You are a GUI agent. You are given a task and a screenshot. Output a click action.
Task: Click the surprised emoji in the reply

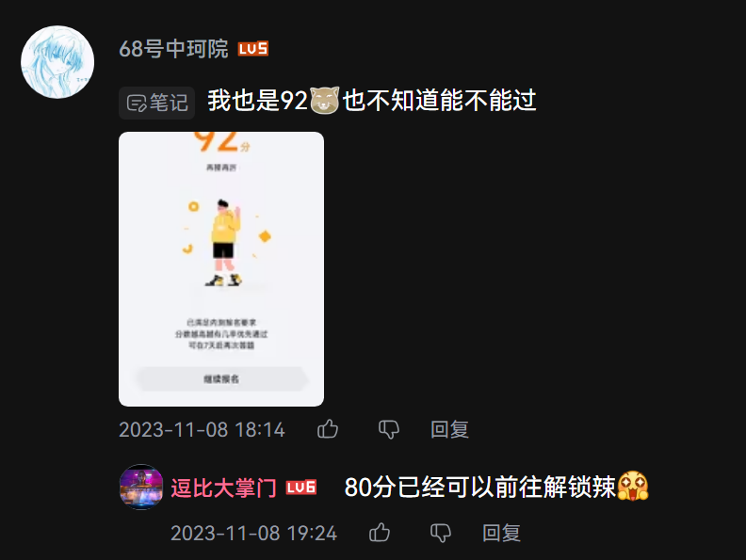pyautogui.click(x=633, y=486)
